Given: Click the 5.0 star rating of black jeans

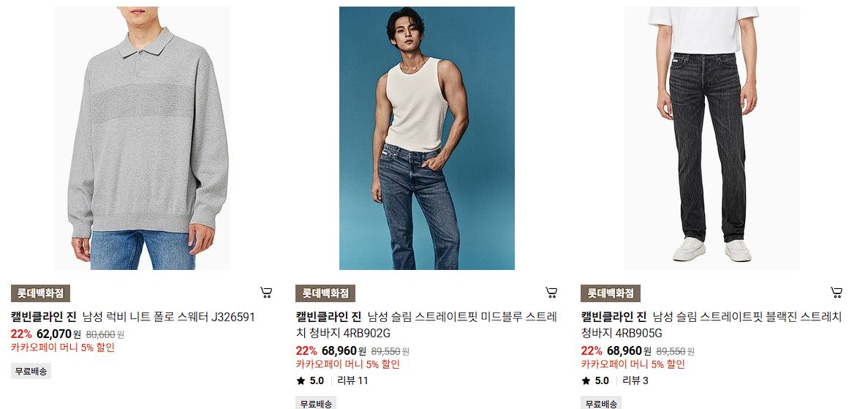Looking at the screenshot, I should pyautogui.click(x=596, y=380).
